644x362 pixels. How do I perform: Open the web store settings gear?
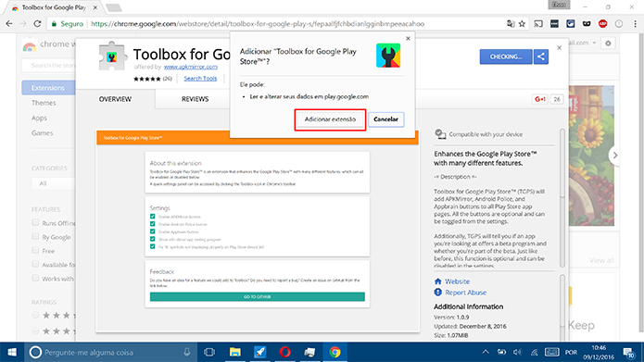[x=608, y=44]
